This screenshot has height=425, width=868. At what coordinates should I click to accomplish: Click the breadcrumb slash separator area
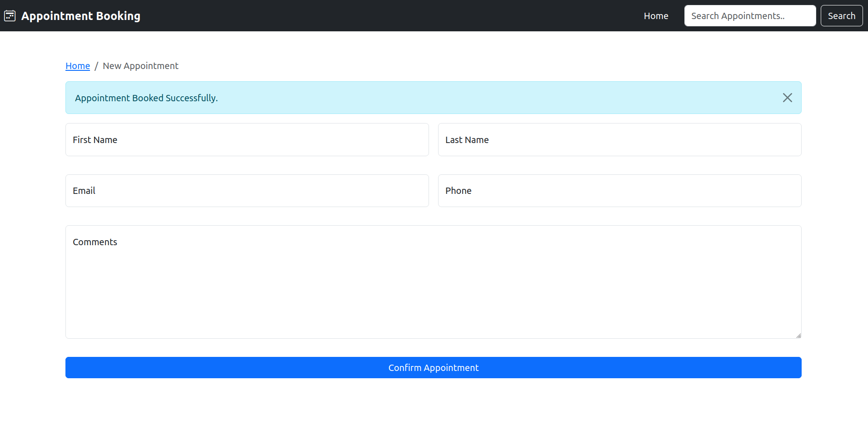pos(96,66)
